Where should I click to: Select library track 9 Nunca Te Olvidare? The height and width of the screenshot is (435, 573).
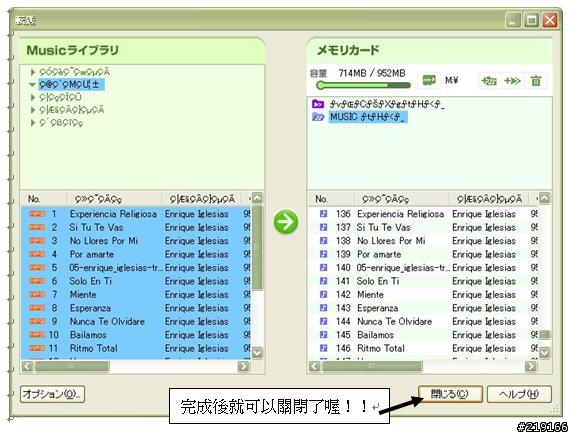136,321
